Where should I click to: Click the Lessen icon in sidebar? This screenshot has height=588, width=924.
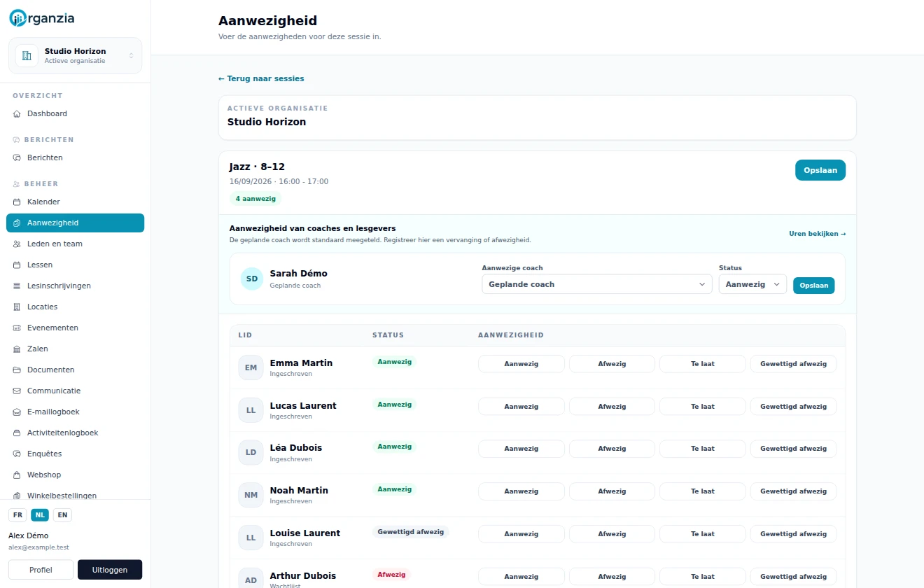(x=17, y=265)
